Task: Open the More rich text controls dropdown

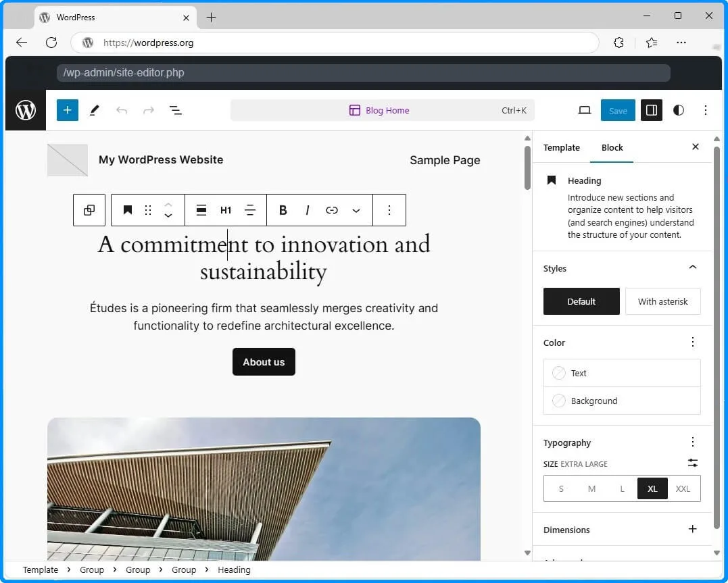Action: [x=356, y=210]
